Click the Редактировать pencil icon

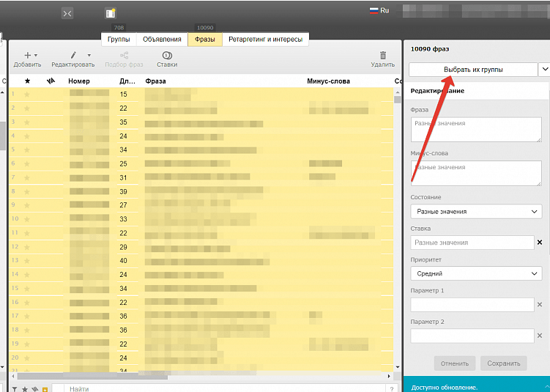click(x=73, y=55)
